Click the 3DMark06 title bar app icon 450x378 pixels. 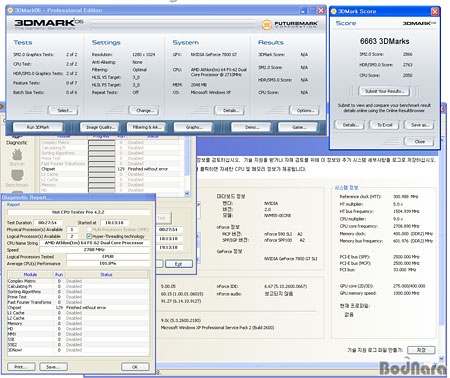tap(10, 10)
